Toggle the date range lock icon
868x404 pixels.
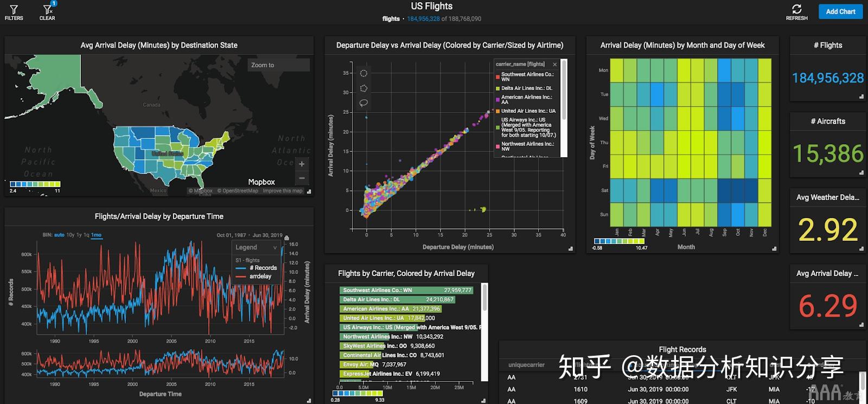pyautogui.click(x=286, y=238)
